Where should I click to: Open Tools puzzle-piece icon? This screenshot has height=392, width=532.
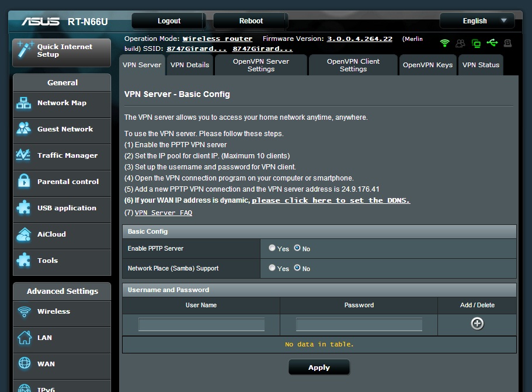click(23, 261)
